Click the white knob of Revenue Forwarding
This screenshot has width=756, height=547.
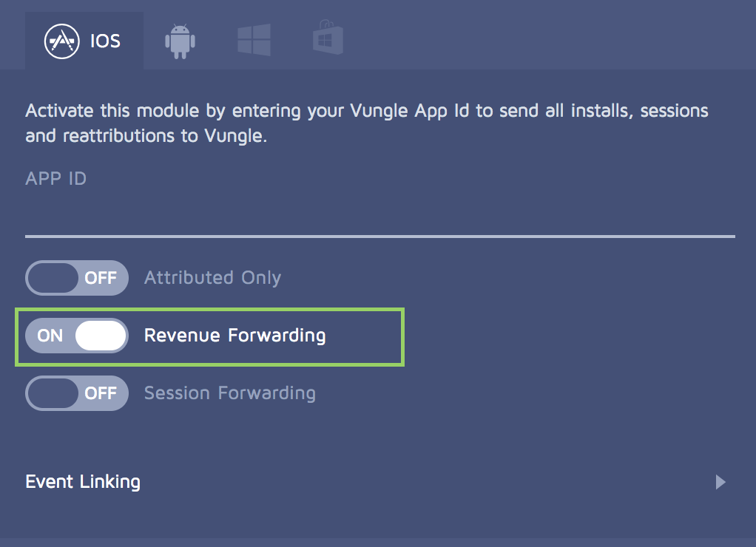pyautogui.click(x=101, y=336)
